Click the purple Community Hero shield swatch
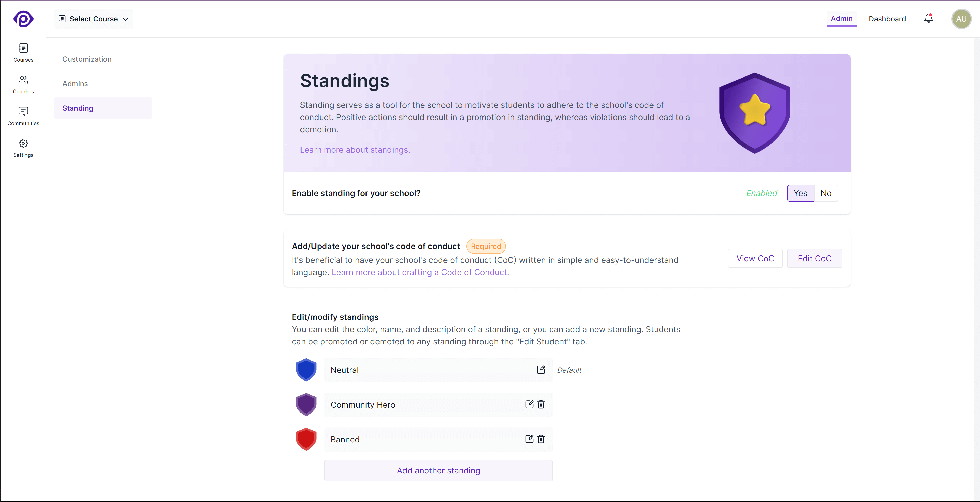Viewport: 980px width, 502px height. point(306,405)
